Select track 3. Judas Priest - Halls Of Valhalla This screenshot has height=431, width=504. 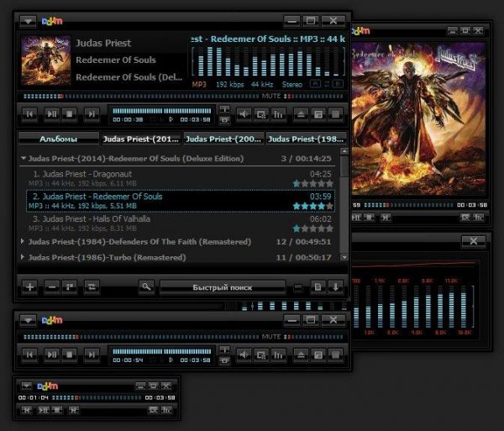point(180,223)
